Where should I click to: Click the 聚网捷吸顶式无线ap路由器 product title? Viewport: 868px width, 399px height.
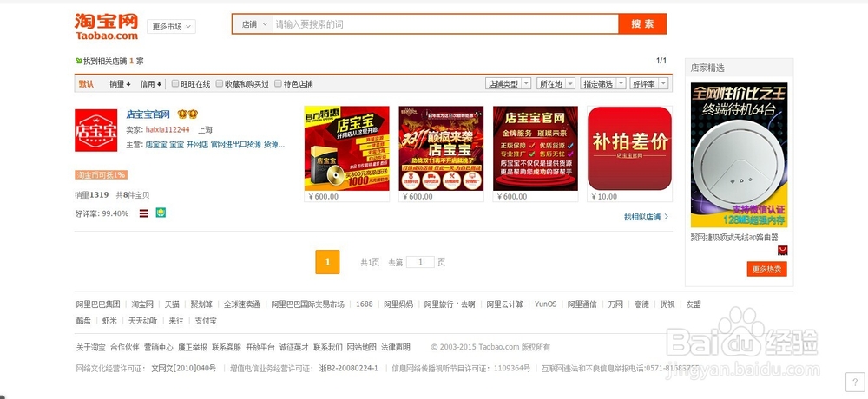[x=734, y=237]
